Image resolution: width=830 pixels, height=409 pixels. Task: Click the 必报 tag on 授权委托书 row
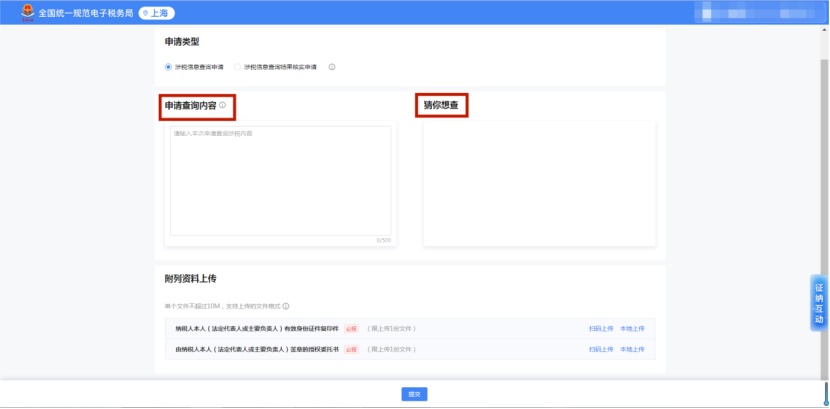pos(351,349)
